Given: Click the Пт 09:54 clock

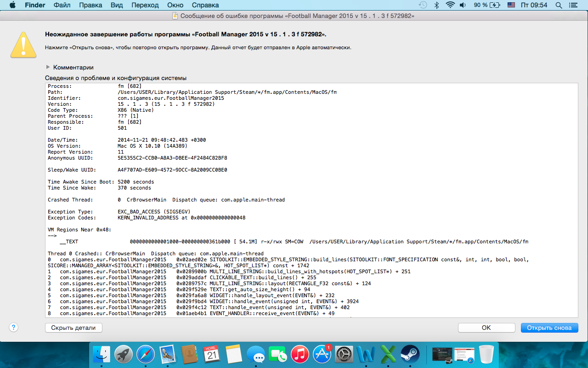Looking at the screenshot, I should (x=534, y=5).
